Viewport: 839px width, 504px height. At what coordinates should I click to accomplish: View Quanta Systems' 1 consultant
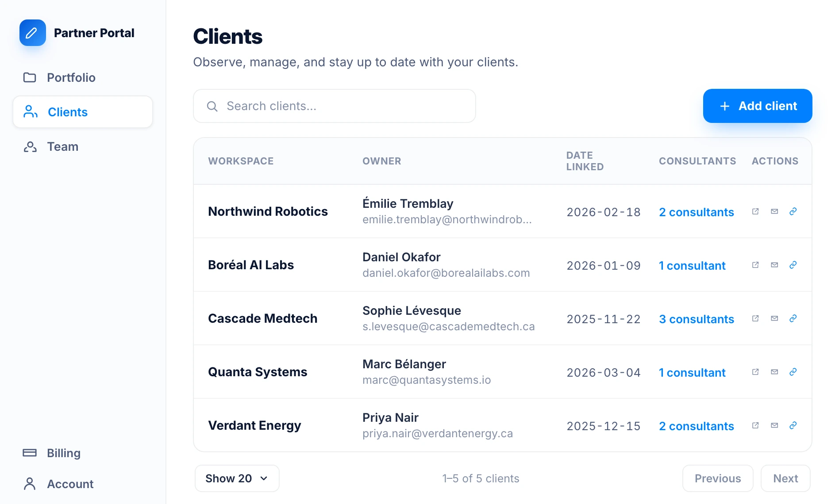(x=692, y=373)
